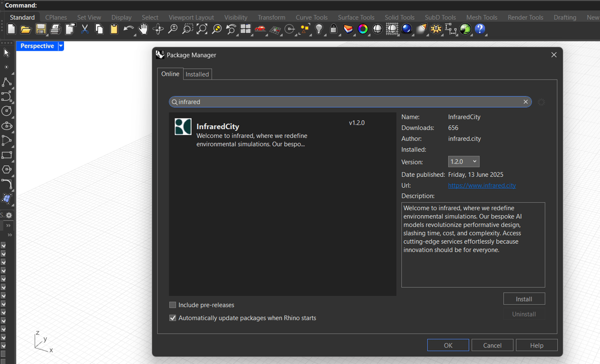Click the Copy to clipboard icon
The height and width of the screenshot is (364, 600).
(x=99, y=29)
